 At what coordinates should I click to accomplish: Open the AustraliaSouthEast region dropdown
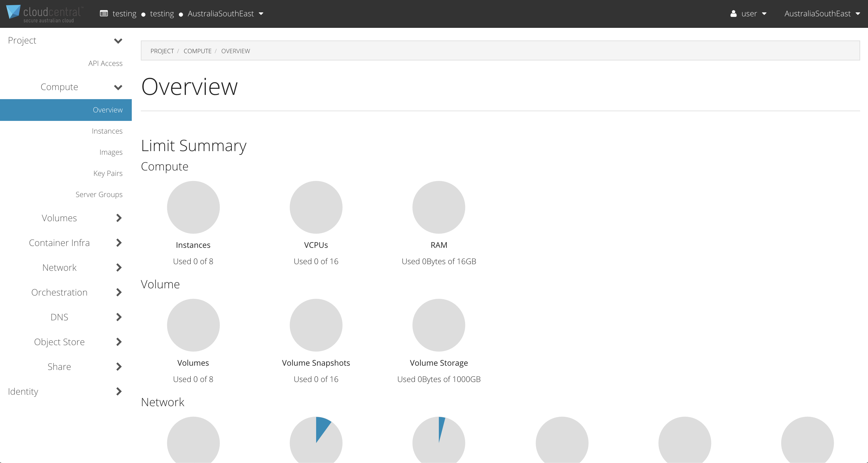(822, 14)
